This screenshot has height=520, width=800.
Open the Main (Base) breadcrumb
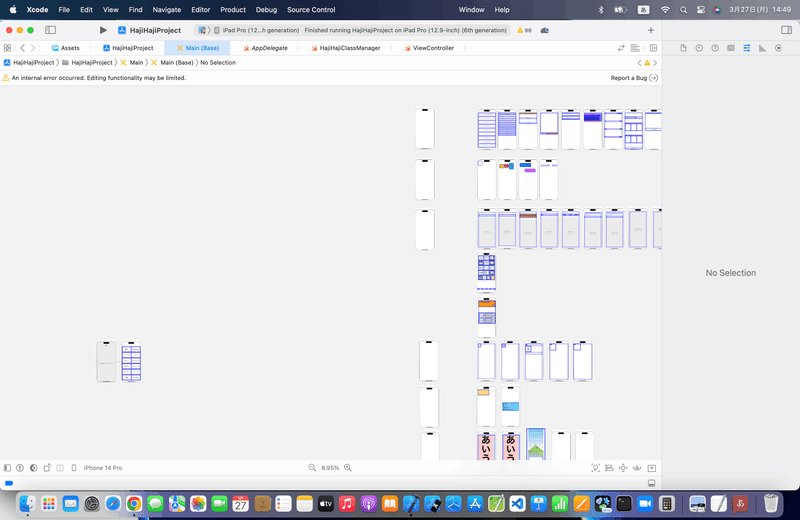(x=172, y=63)
